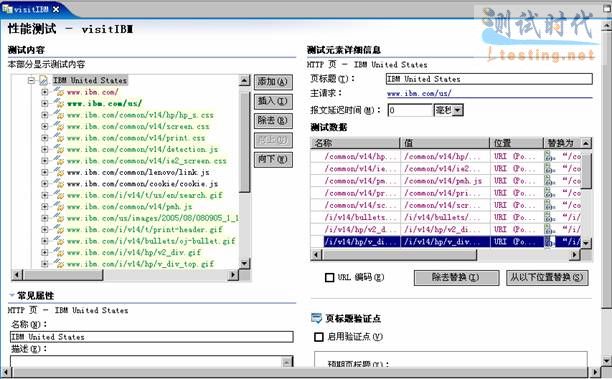Screen dimensions: 612x379
Task: Click the substitution icon in /common/v14/hp row
Action: tap(550, 156)
